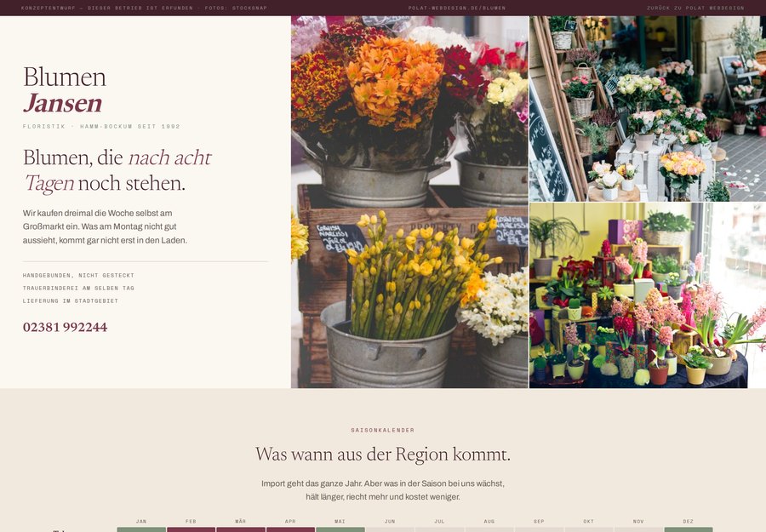Click the MÄR month label
Screen dimensions: 766x532
(240, 521)
